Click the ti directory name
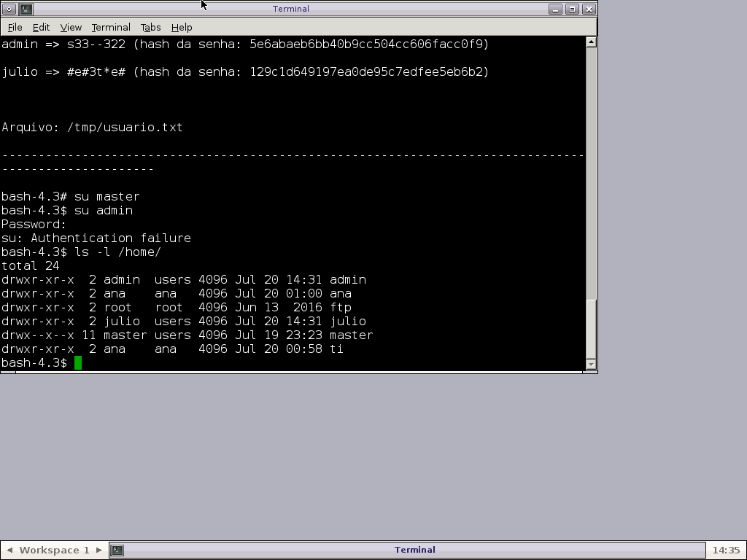The height and width of the screenshot is (560, 747). 337,349
